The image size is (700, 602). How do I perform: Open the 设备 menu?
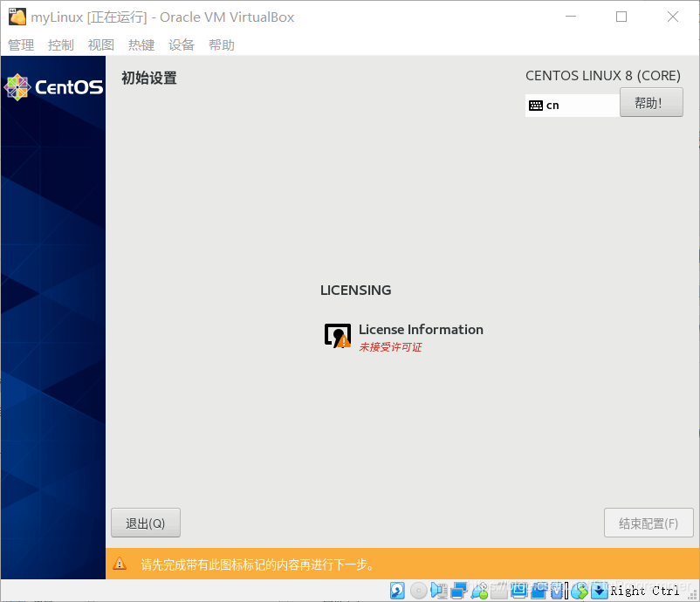182,44
